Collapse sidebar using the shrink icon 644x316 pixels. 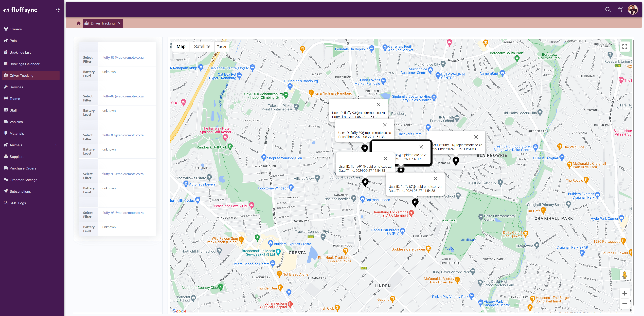tap(58, 10)
